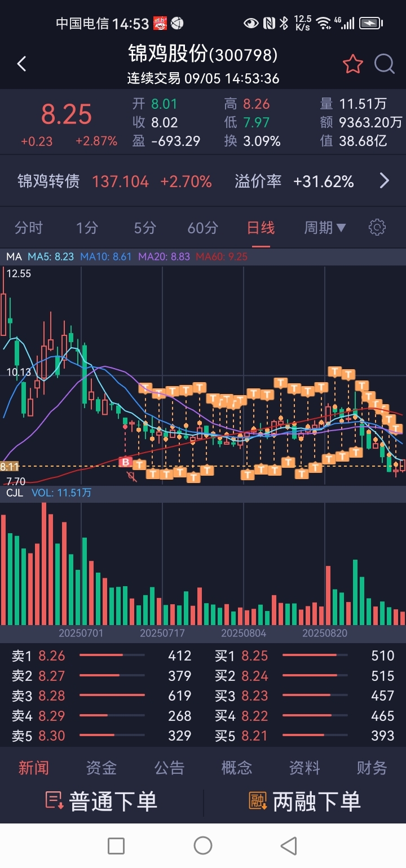Image resolution: width=406 pixels, height=868 pixels.
Task: Select 卖5 price 8.30 row
Action: click(x=101, y=736)
